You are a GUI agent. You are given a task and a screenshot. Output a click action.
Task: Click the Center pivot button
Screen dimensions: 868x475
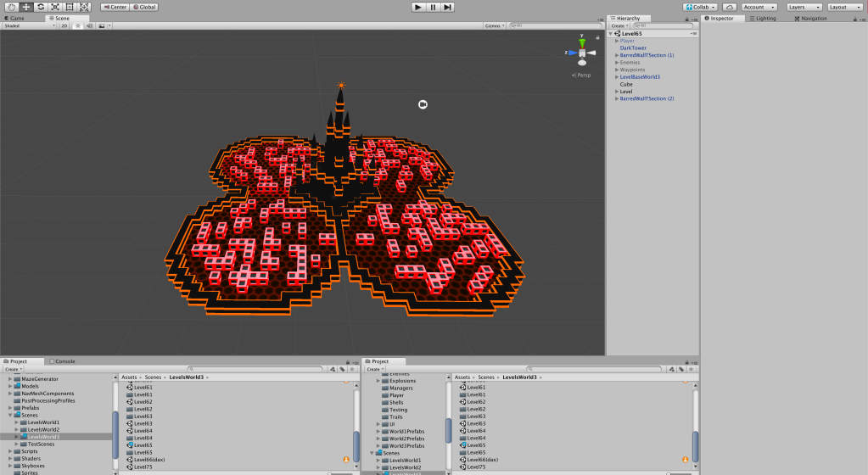point(115,7)
